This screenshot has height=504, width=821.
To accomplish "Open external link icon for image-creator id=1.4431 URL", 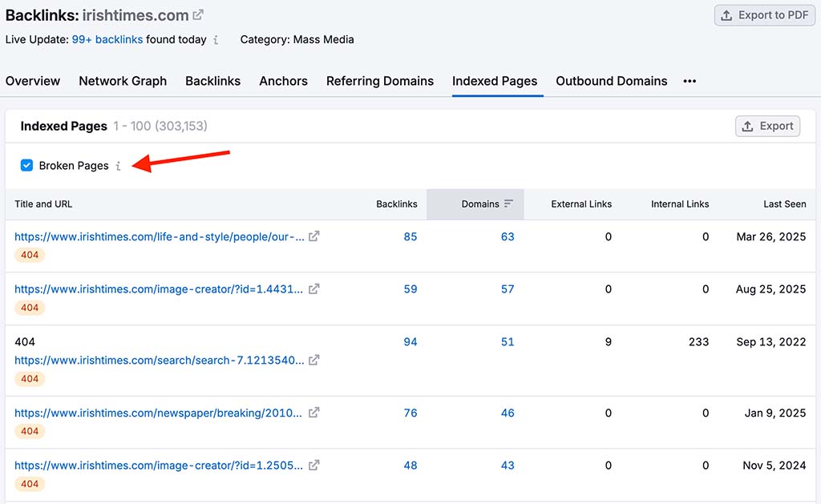I will pos(313,289).
